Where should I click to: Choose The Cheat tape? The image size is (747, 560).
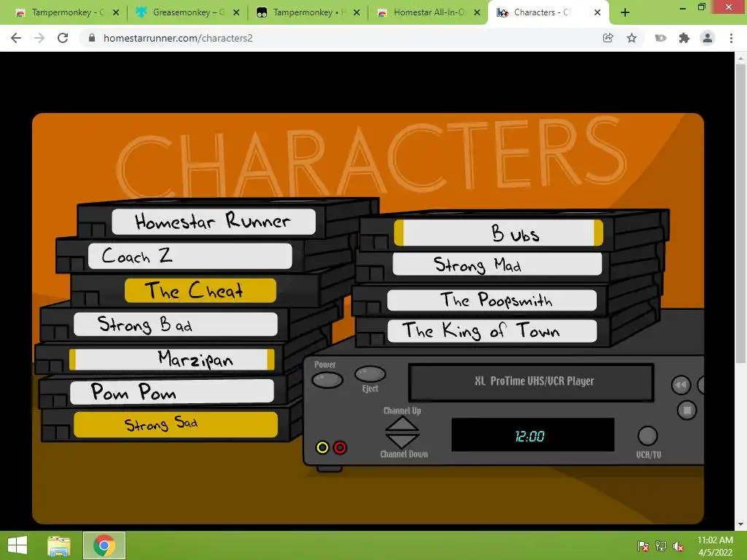(x=200, y=290)
